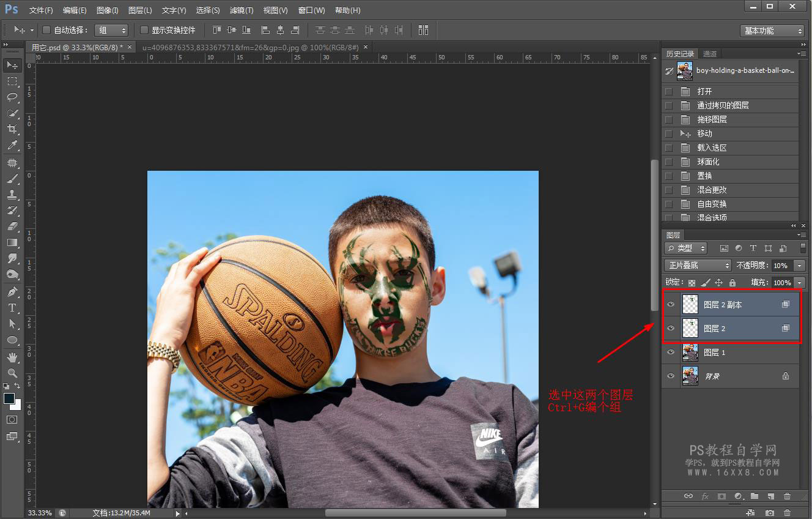Open the 类型 layer filter dropdown
This screenshot has height=519, width=812.
click(x=686, y=248)
